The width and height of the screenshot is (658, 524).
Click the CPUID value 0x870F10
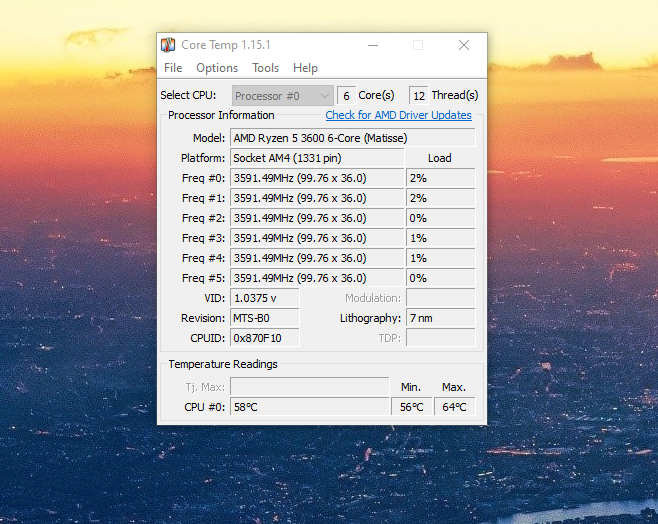pos(265,338)
